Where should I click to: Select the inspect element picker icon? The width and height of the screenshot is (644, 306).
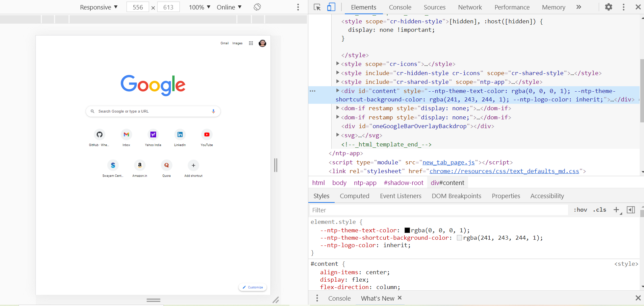point(317,7)
